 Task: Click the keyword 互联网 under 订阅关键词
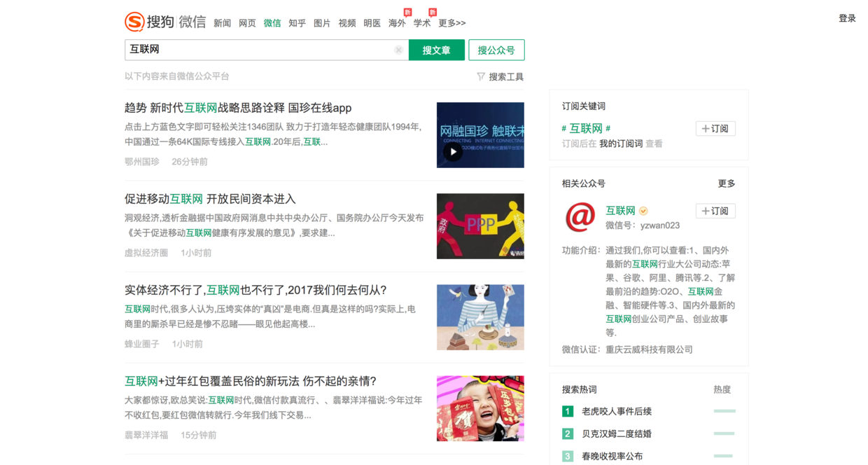click(x=586, y=128)
